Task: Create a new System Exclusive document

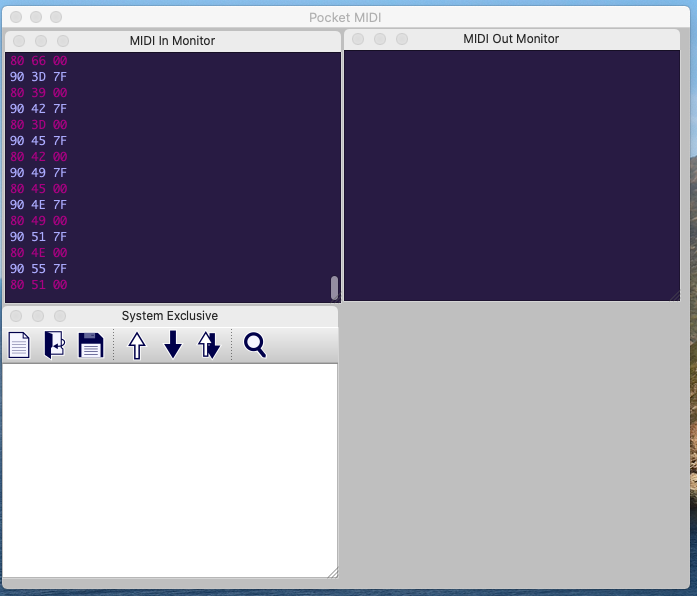Action: pyautogui.click(x=19, y=345)
